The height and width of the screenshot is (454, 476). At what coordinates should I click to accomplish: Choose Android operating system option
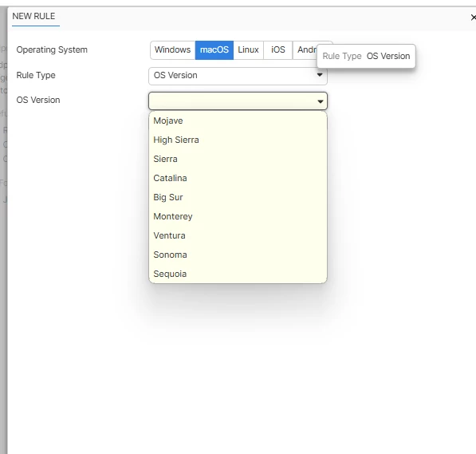[305, 49]
